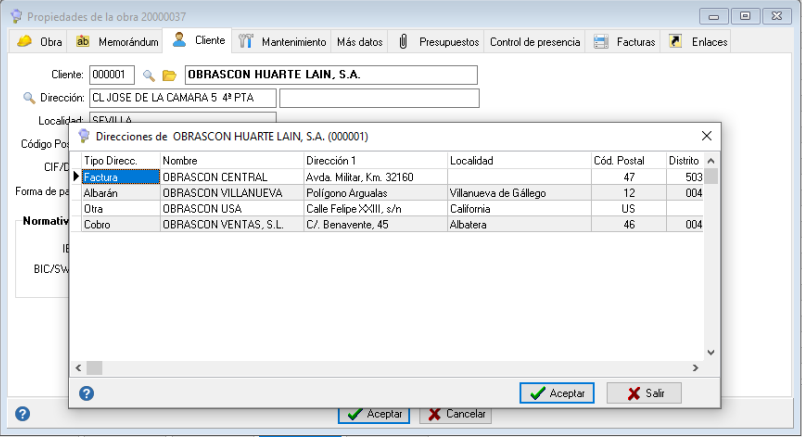Open the Mantenimiento tab
802x437 pixels.
(282, 42)
